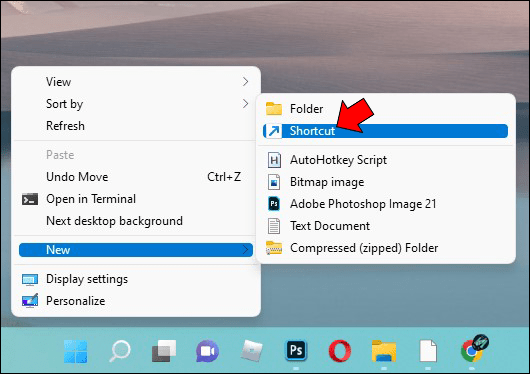Select Next desktop background
This screenshot has width=530, height=374.
click(136, 221)
